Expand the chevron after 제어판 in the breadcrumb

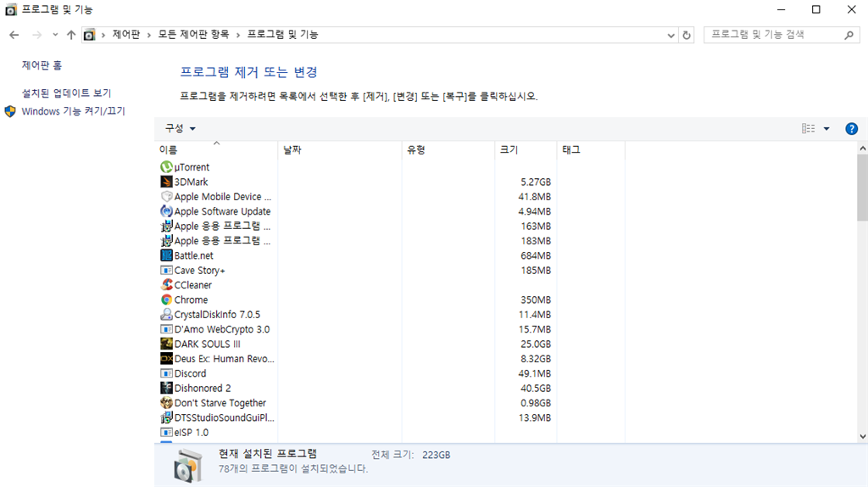(x=149, y=35)
